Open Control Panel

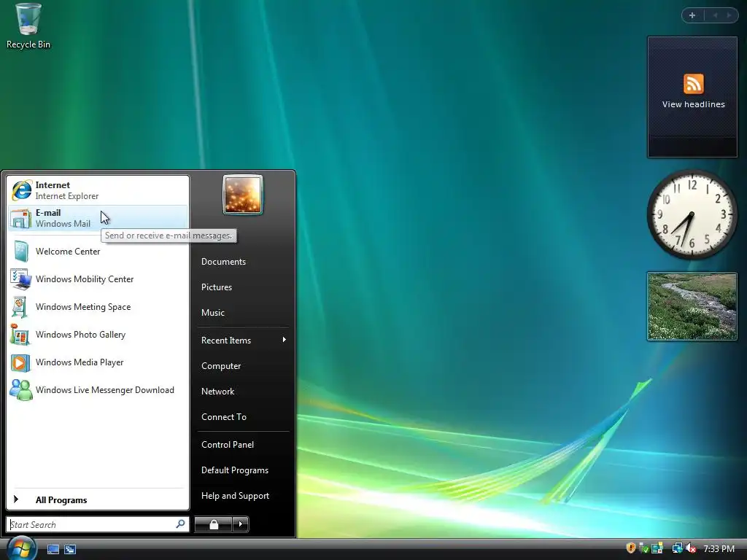243,445
